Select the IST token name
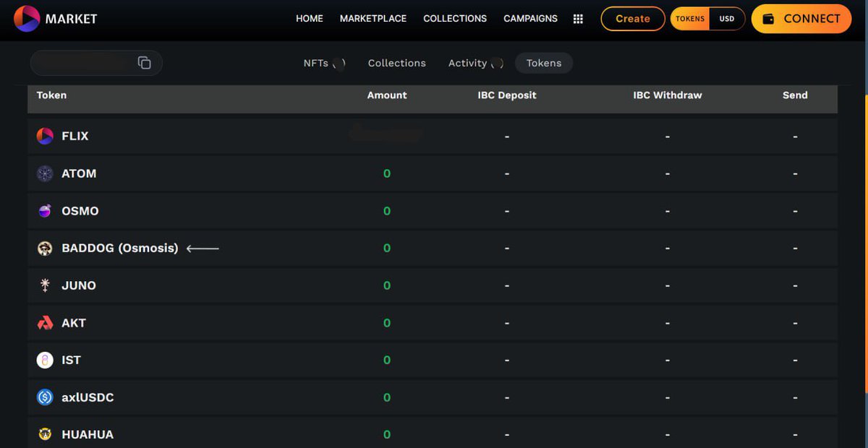The height and width of the screenshot is (448, 868). 72,360
